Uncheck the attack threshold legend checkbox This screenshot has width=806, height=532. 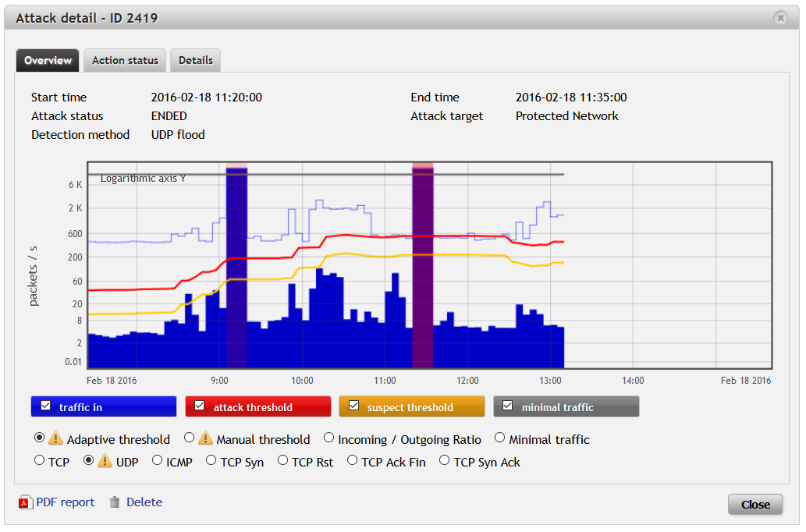click(199, 406)
